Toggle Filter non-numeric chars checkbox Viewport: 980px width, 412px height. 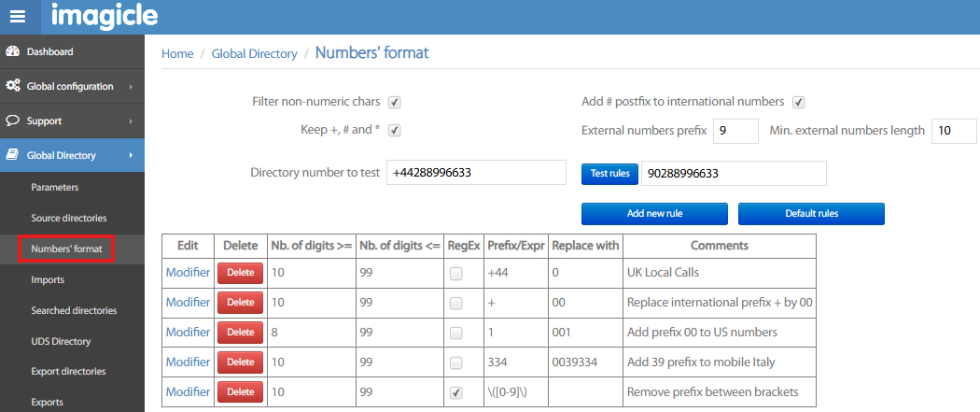(395, 102)
